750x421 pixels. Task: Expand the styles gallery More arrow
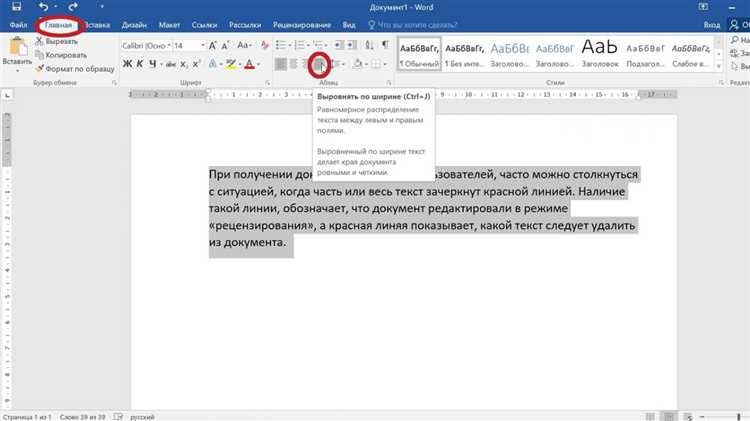click(x=718, y=66)
